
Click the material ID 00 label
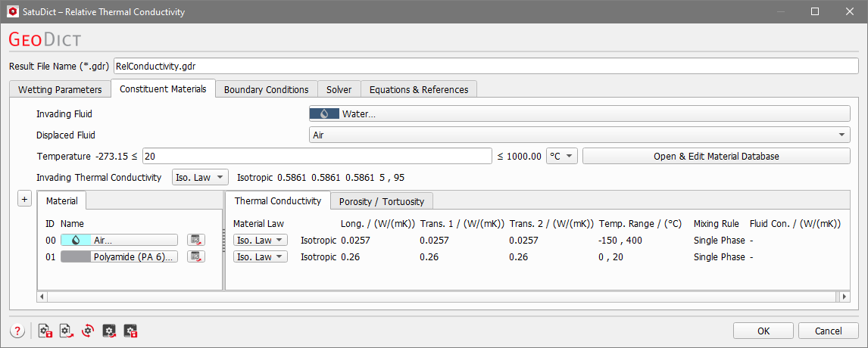coord(51,240)
